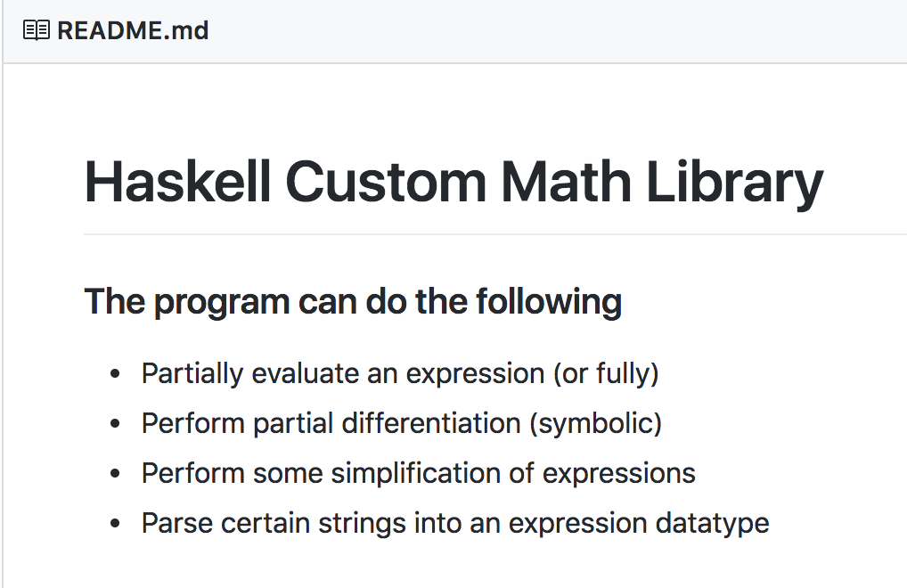907x588 pixels.
Task: Select the README.md file name label
Action: (133, 30)
